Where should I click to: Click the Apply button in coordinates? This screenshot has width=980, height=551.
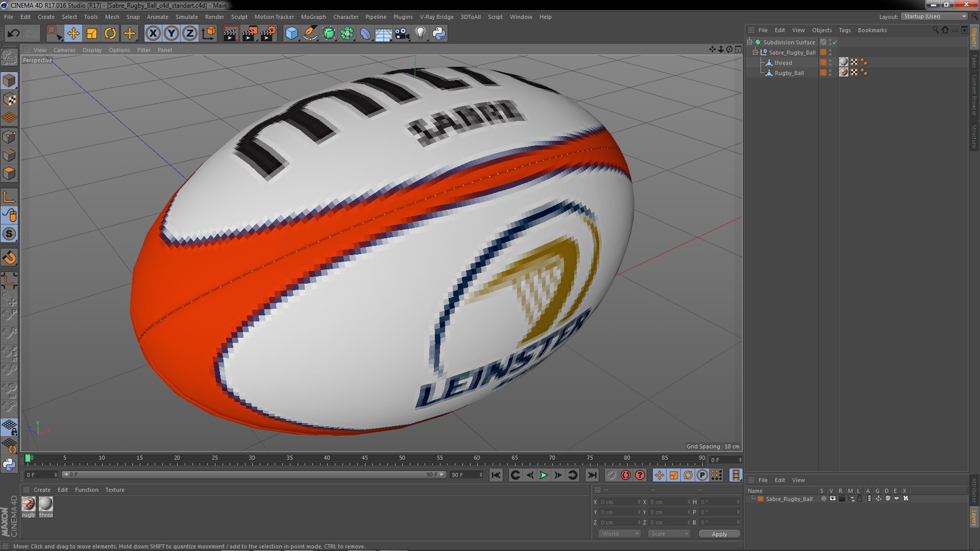coord(719,534)
